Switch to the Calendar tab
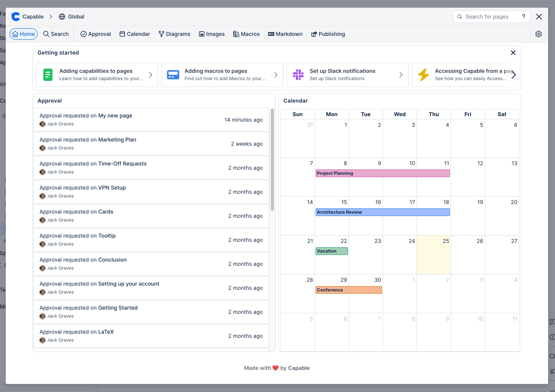 coord(135,34)
